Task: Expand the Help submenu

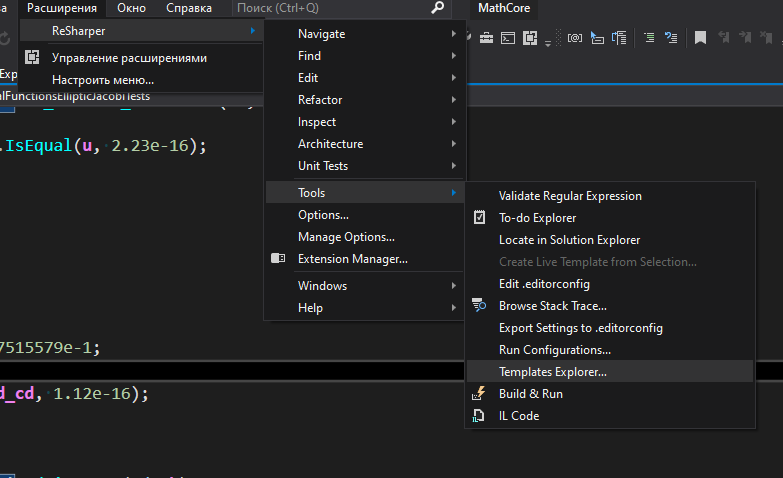Action: point(365,308)
